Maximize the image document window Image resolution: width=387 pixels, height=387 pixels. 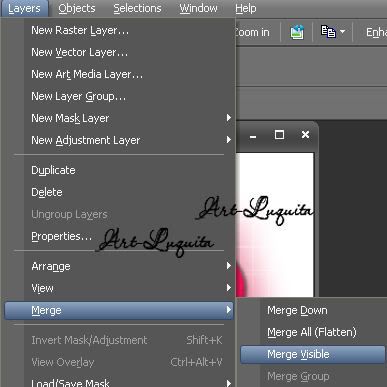click(279, 135)
